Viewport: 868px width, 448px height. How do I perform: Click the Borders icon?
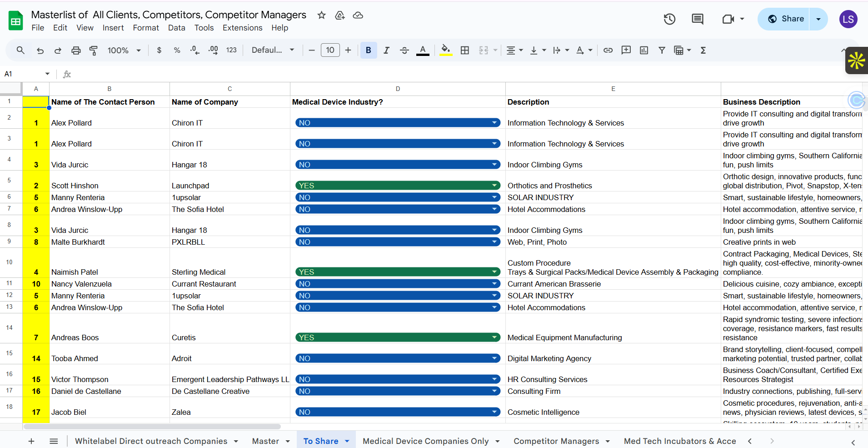coord(464,50)
